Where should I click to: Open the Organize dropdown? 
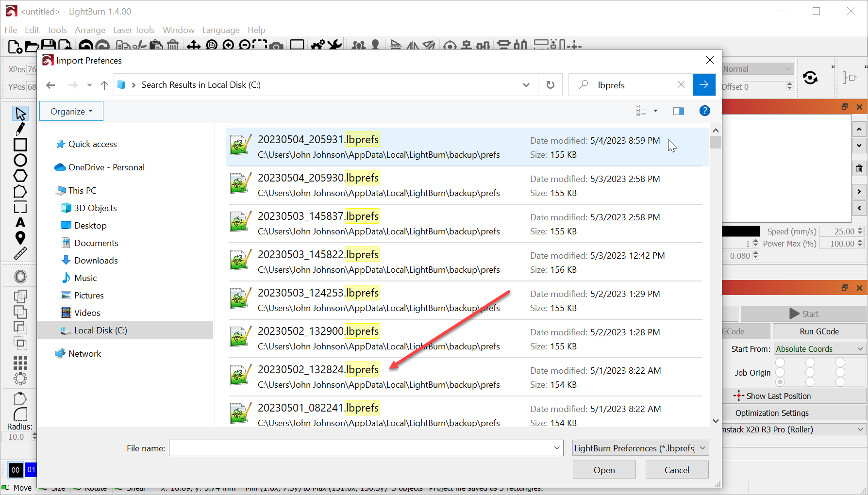[71, 111]
